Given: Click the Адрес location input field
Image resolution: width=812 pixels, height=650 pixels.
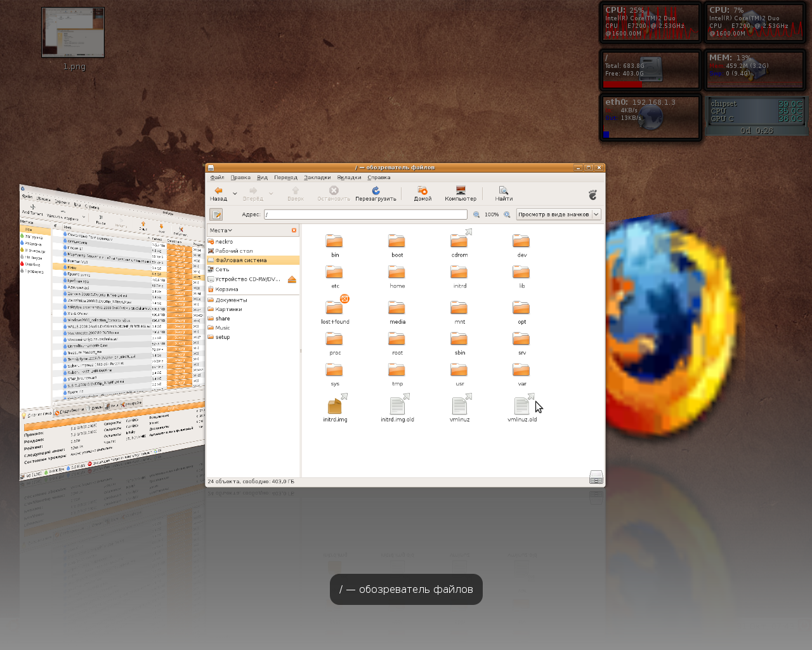Looking at the screenshot, I should point(365,215).
